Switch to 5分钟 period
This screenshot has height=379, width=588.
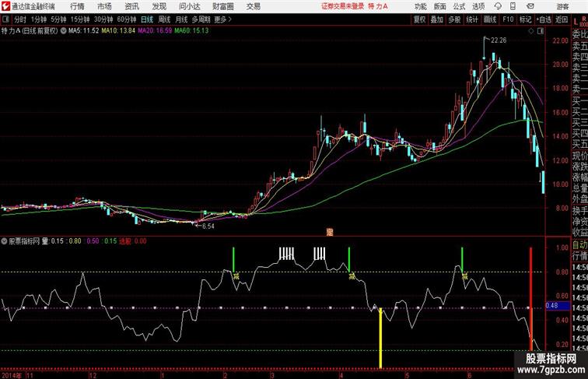coord(58,19)
